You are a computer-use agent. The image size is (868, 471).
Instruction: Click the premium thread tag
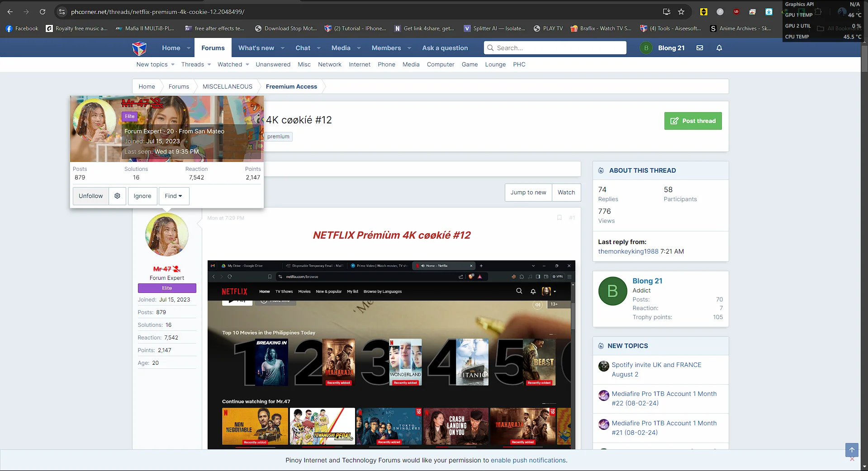coord(278,137)
